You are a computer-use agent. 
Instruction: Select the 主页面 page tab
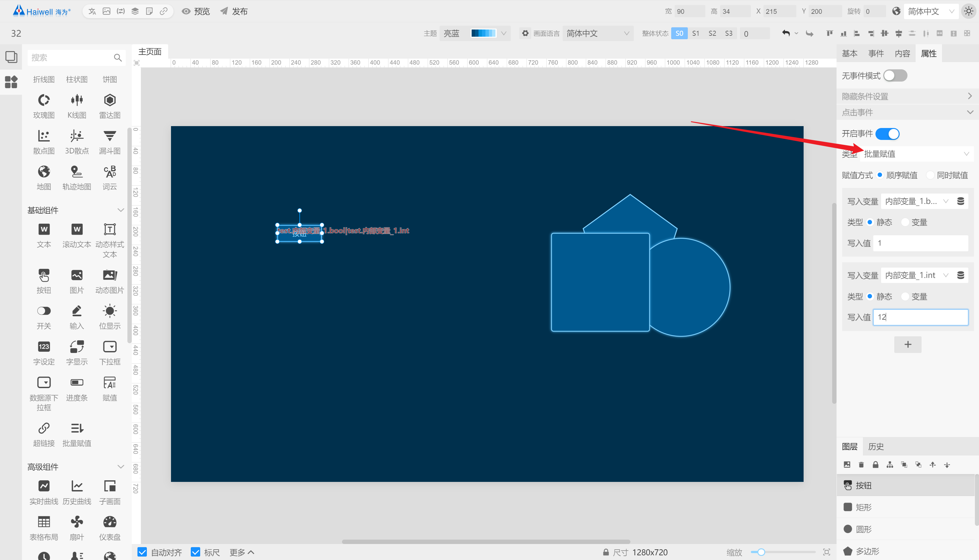[150, 52]
